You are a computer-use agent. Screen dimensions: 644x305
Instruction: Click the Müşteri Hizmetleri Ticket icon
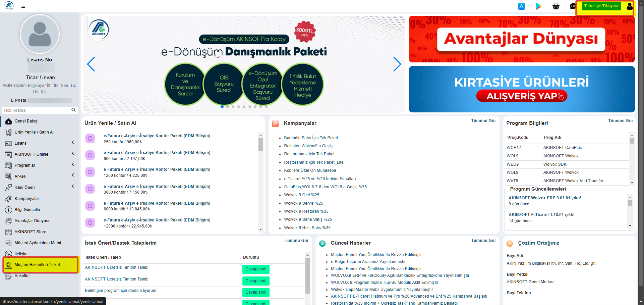coord(9,265)
